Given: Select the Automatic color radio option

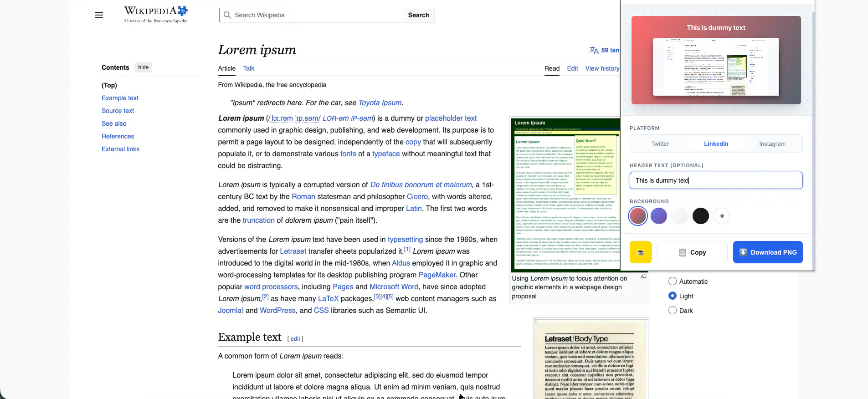Looking at the screenshot, I should click(673, 281).
